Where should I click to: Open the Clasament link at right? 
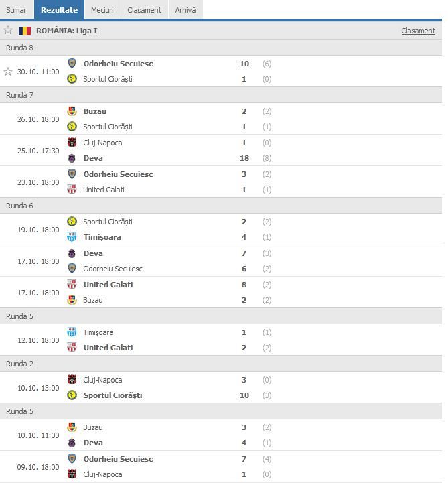(x=418, y=31)
